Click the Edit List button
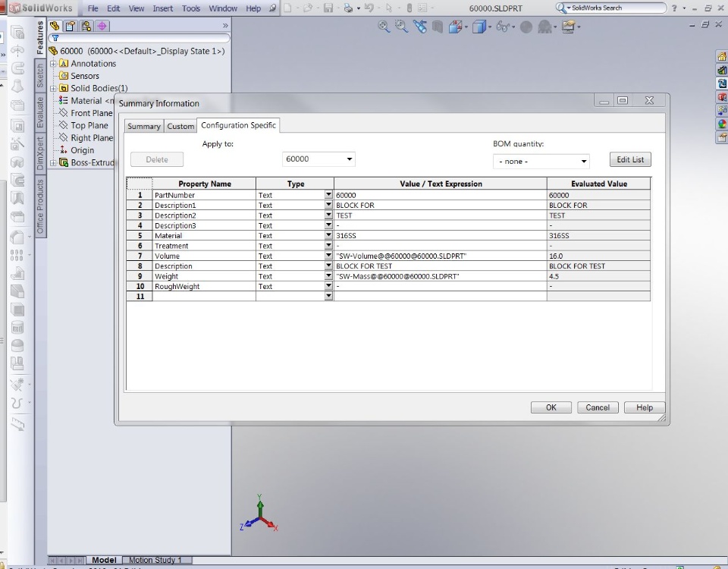 pyautogui.click(x=630, y=159)
